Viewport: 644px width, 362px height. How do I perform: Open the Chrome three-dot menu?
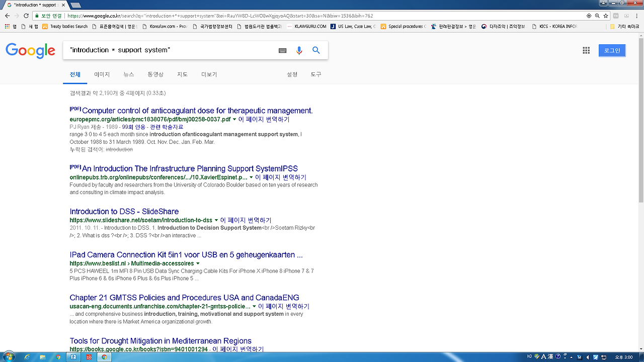[x=637, y=16]
